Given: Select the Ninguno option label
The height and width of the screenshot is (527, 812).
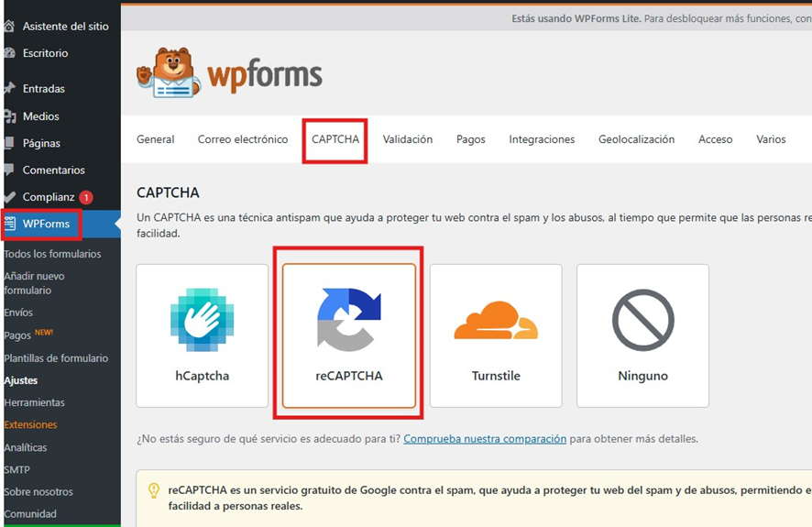Looking at the screenshot, I should click(642, 376).
